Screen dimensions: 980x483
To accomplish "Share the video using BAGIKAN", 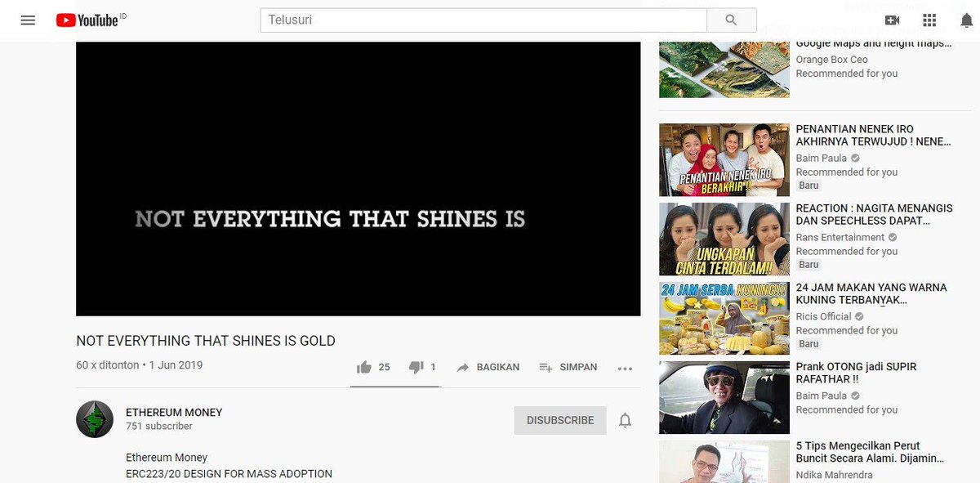I will tap(488, 368).
